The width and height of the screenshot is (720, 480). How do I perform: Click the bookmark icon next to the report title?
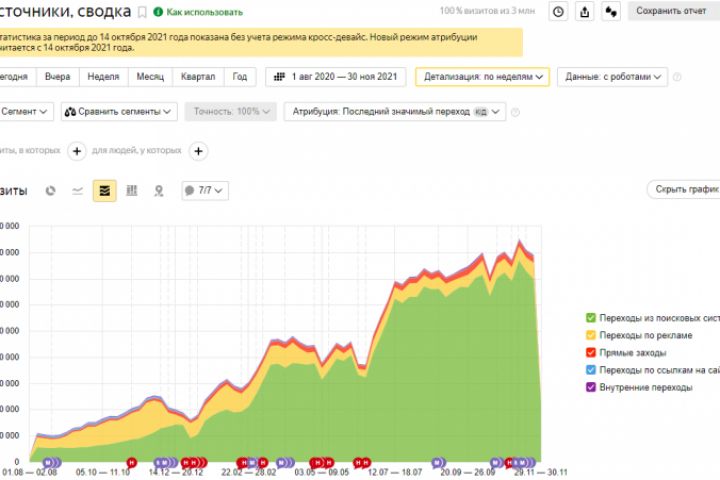click(x=142, y=12)
